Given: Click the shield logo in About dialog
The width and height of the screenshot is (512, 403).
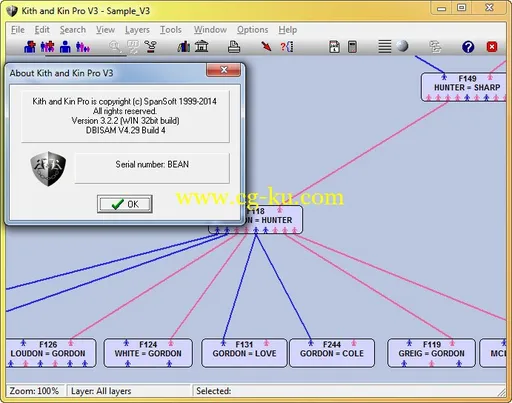Looking at the screenshot, I should (48, 169).
